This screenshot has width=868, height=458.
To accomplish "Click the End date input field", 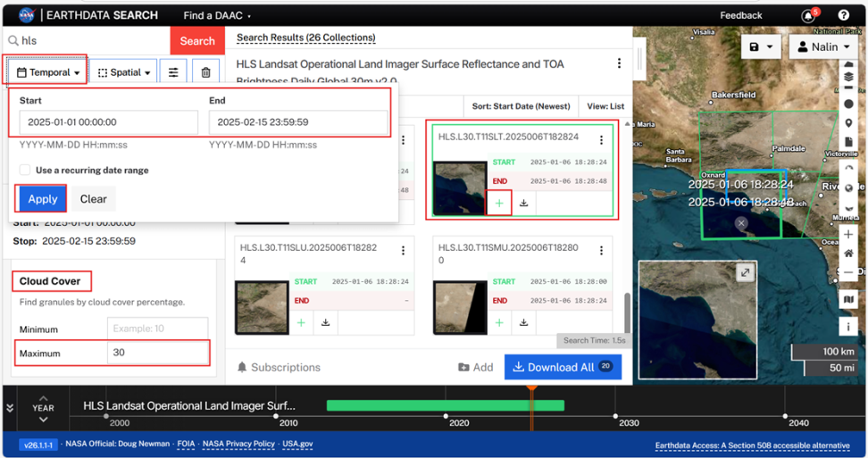I will coord(298,122).
